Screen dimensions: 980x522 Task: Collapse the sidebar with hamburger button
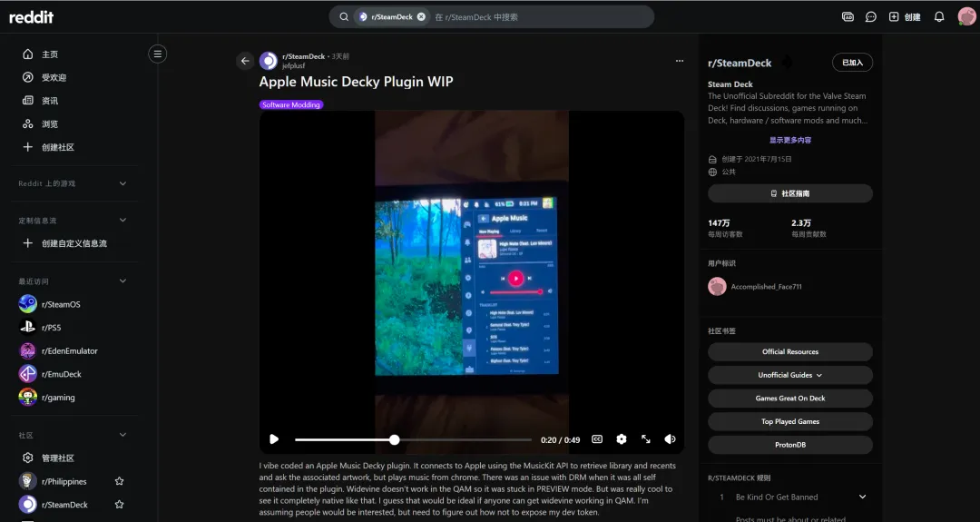coord(158,54)
